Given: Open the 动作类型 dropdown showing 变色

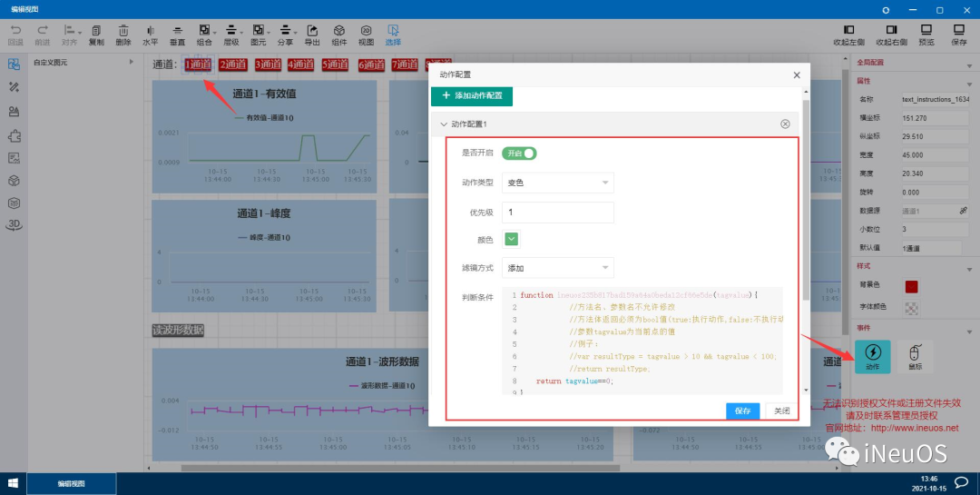Looking at the screenshot, I should (557, 183).
